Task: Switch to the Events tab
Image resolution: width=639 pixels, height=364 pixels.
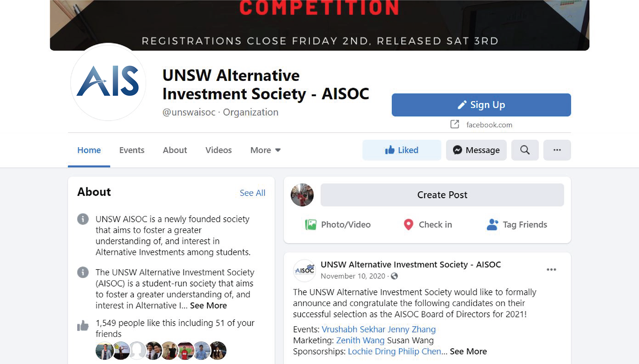Action: pos(132,150)
